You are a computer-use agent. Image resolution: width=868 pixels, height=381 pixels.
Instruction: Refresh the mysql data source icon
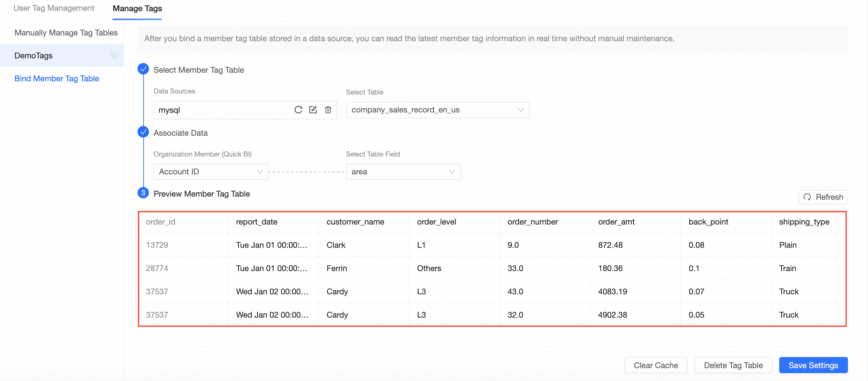(298, 110)
